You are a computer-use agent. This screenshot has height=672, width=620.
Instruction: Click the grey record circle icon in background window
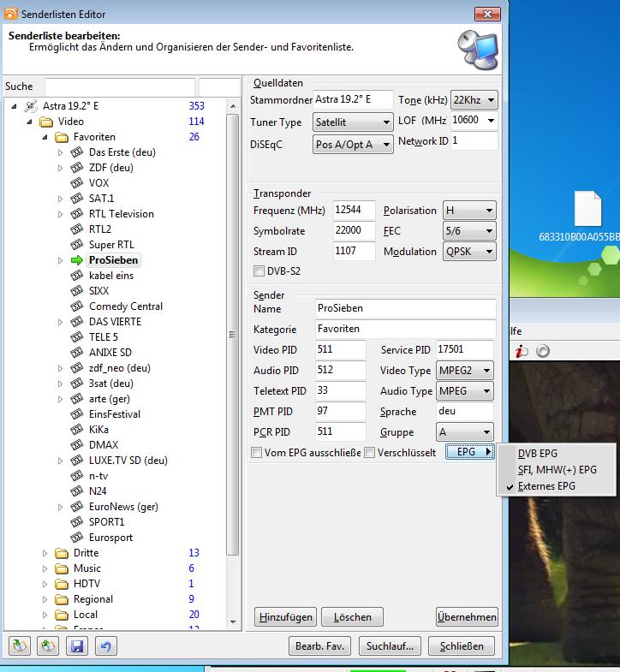coord(543,351)
